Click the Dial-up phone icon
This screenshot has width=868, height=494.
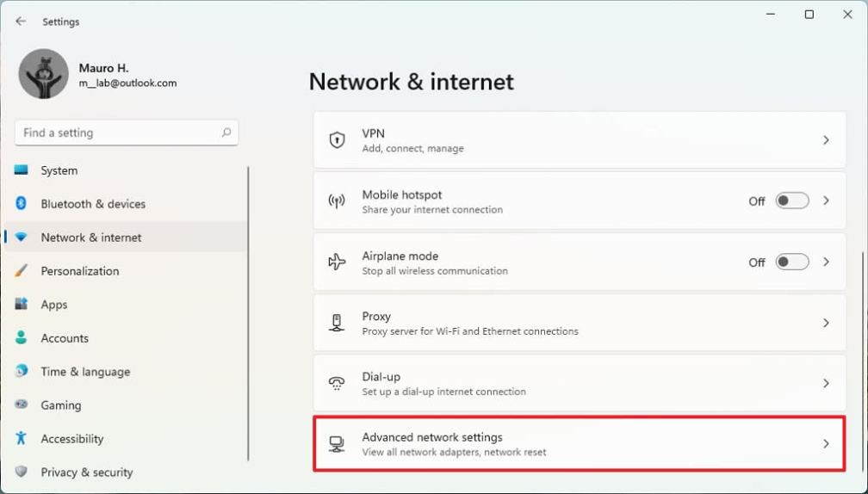pyautogui.click(x=337, y=383)
